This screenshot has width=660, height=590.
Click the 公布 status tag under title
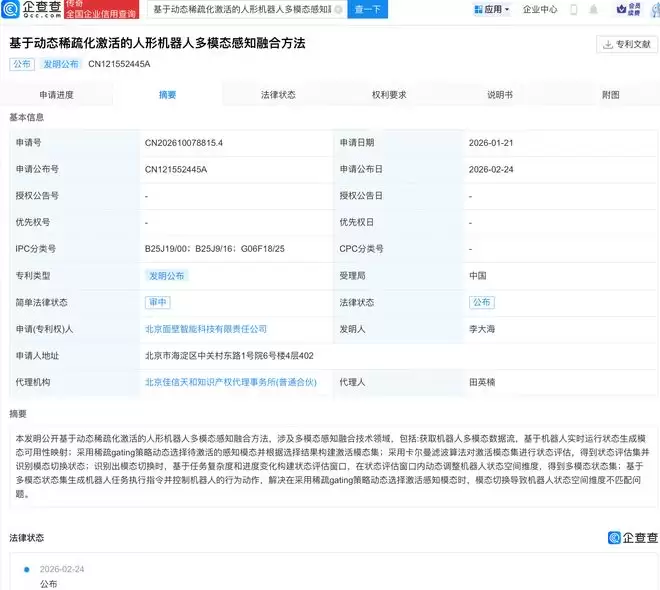[21, 64]
